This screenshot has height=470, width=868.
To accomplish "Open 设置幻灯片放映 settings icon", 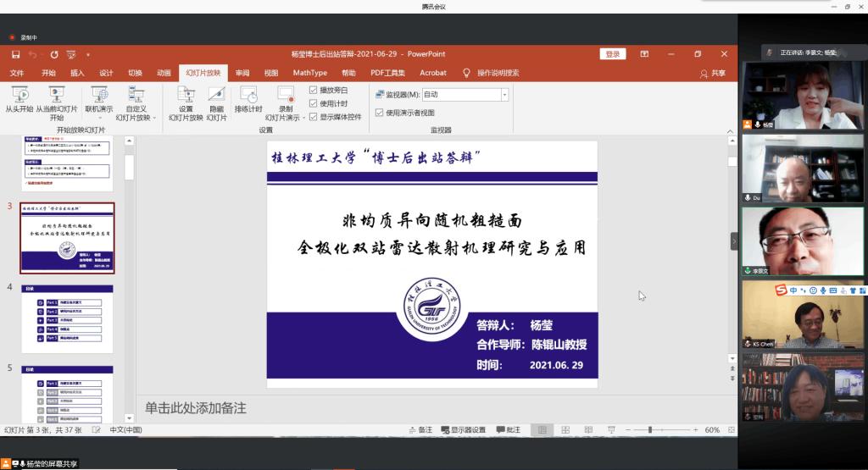I will pos(186,95).
